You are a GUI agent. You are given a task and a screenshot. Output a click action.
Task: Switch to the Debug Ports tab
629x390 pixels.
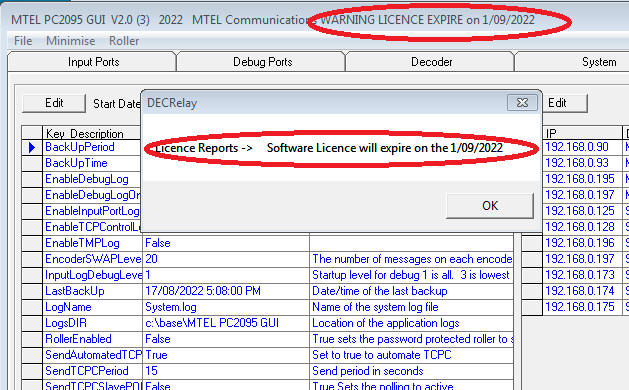(262, 62)
